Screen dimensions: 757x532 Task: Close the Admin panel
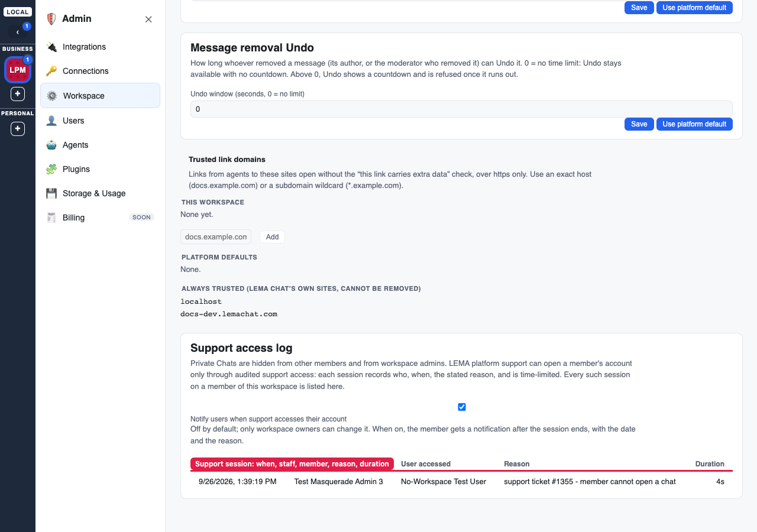pos(148,19)
